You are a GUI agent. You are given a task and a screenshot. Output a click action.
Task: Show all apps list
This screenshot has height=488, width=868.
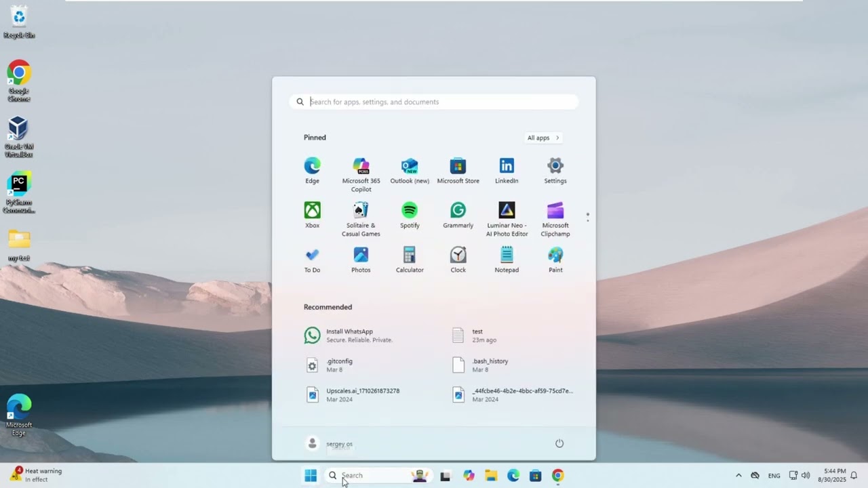pos(543,138)
